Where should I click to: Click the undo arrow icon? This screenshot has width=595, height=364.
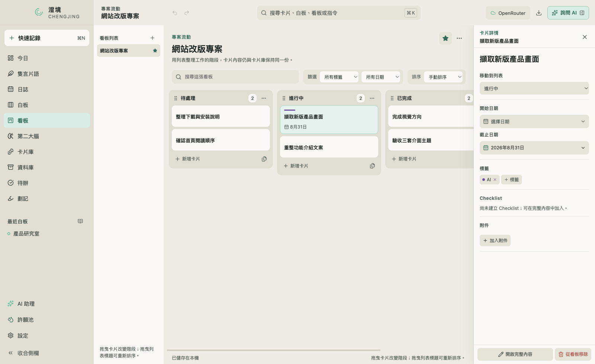click(175, 13)
